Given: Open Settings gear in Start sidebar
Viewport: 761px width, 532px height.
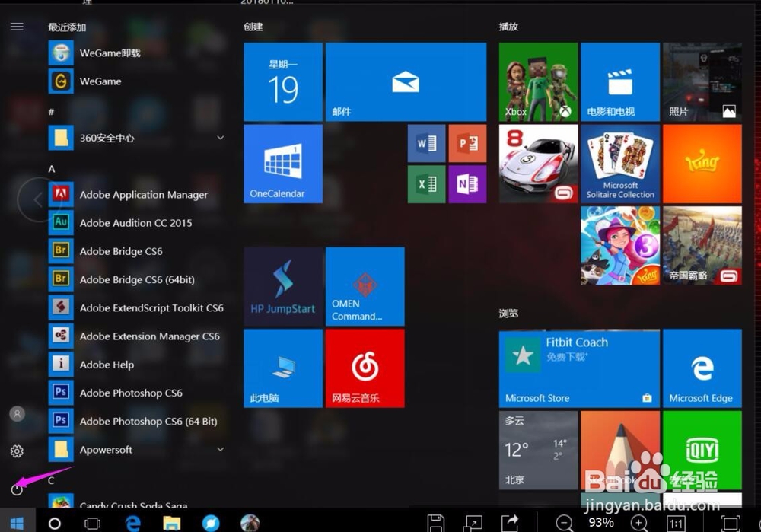Looking at the screenshot, I should pyautogui.click(x=17, y=451).
